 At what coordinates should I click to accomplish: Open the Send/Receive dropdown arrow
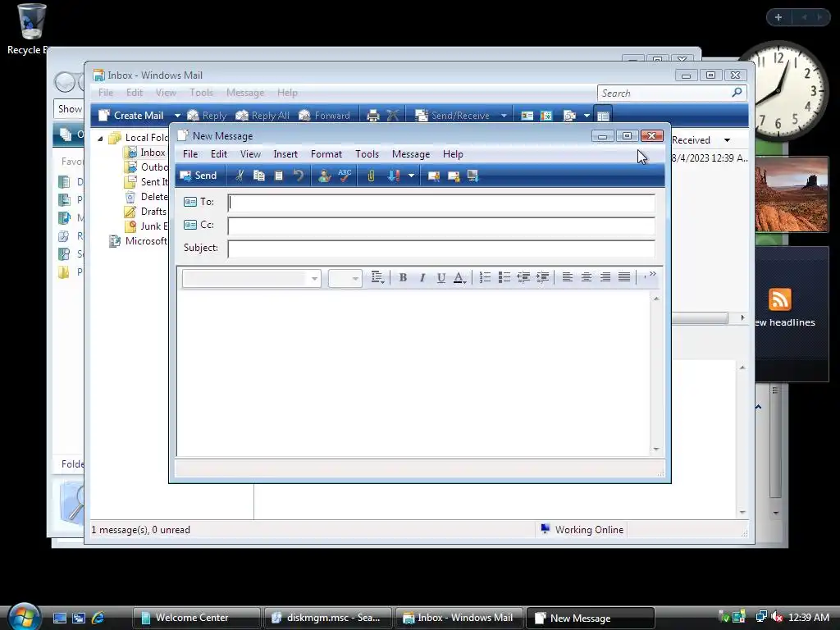(x=504, y=116)
